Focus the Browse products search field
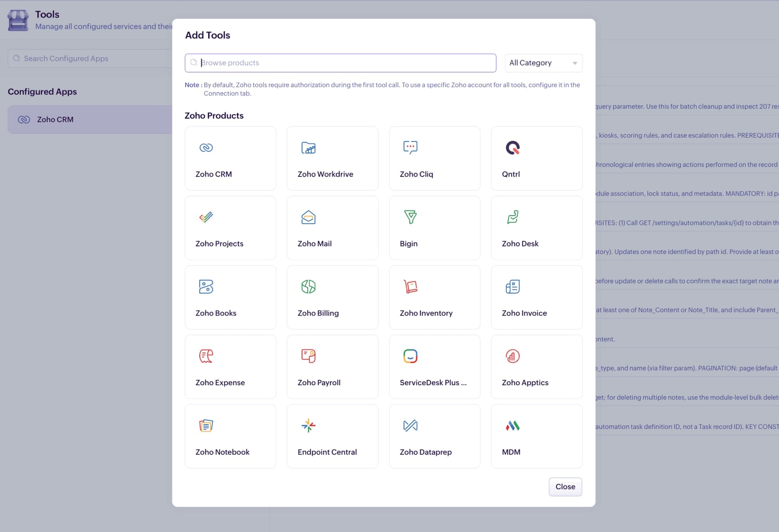Viewport: 779px width, 532px height. click(340, 63)
